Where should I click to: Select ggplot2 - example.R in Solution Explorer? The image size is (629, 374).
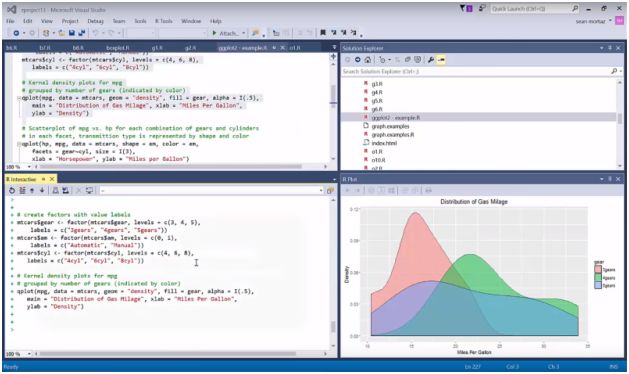click(396, 118)
